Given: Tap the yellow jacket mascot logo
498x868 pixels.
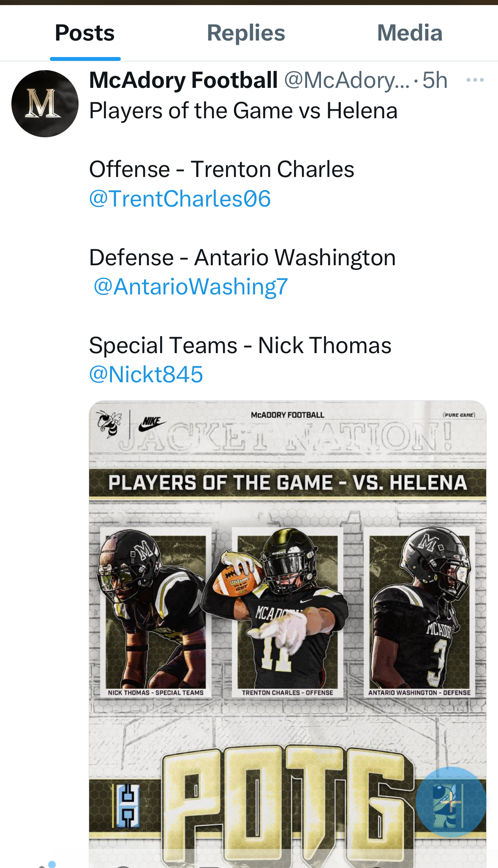Looking at the screenshot, I should click(109, 423).
